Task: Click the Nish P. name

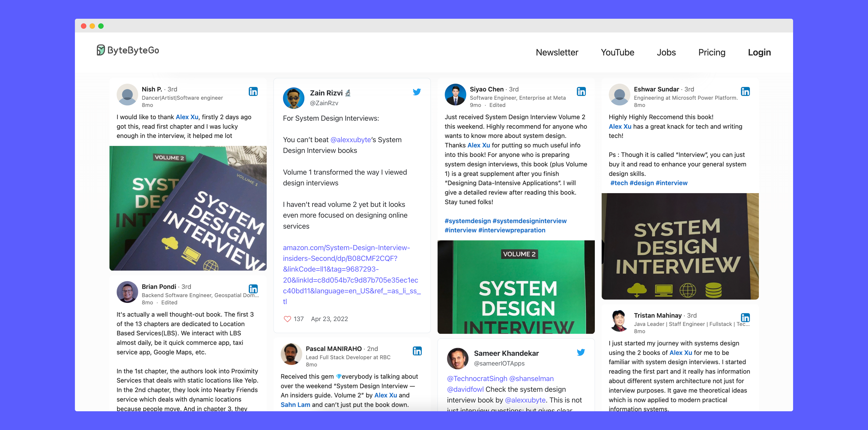Action: pos(152,89)
